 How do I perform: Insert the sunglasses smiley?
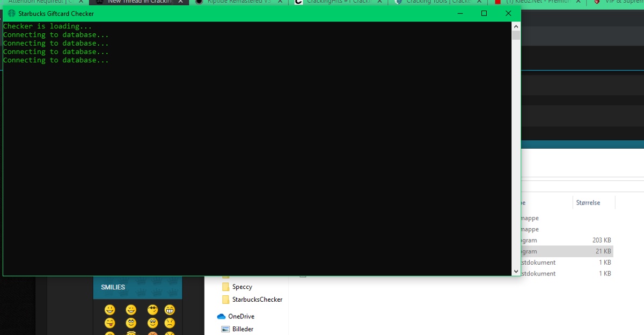pos(153,310)
